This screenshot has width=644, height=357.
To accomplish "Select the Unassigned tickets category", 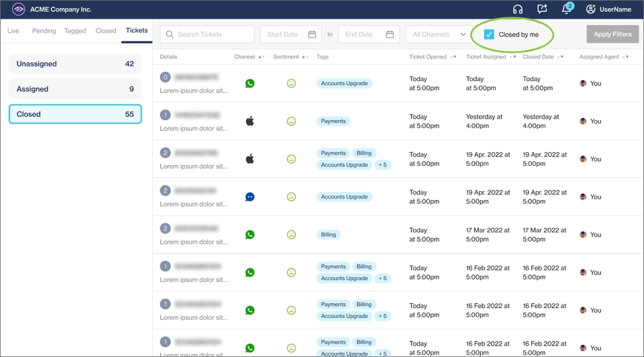I will pyautogui.click(x=75, y=64).
